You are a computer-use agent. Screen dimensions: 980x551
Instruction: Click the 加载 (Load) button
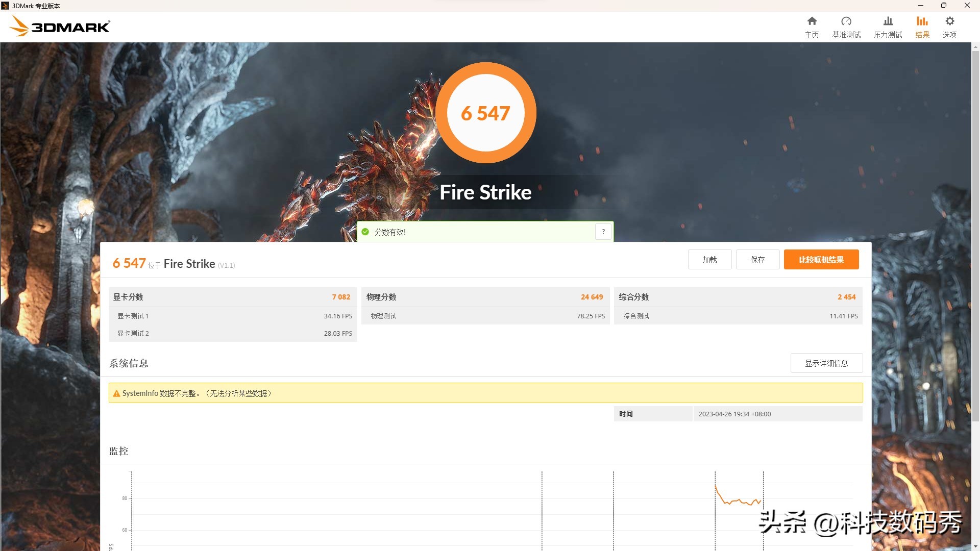click(x=709, y=260)
